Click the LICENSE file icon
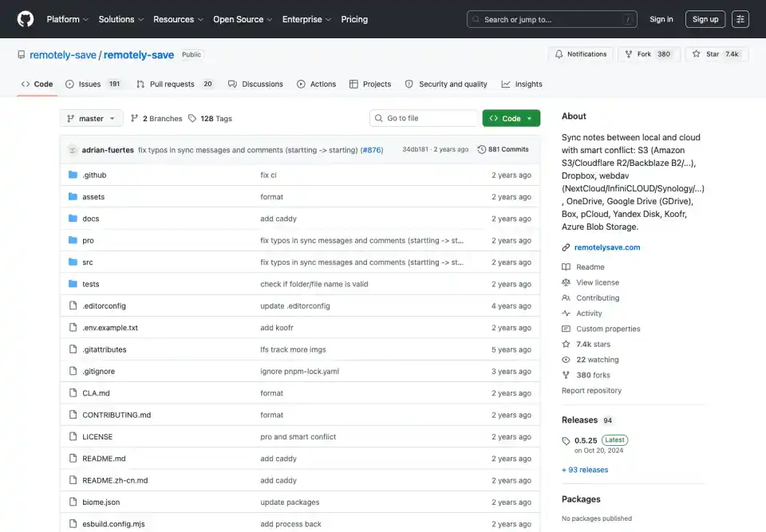 [x=73, y=436]
